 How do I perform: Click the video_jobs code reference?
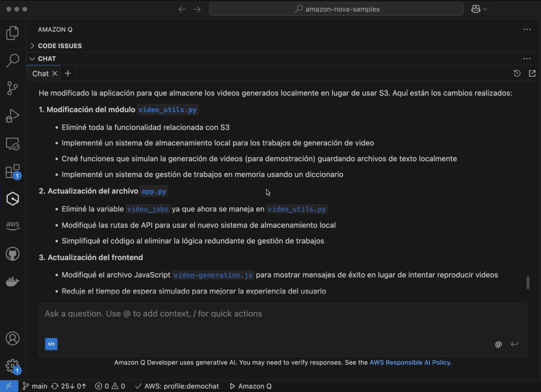pos(148,209)
